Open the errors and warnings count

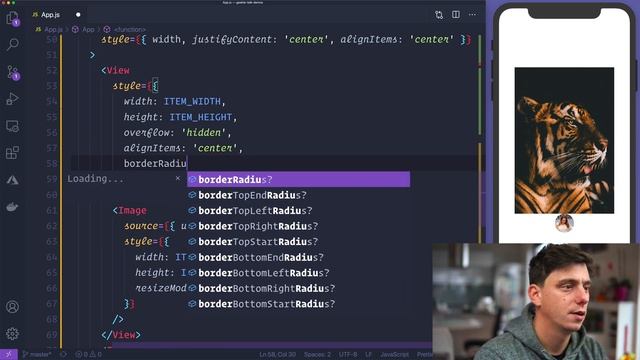[x=88, y=354]
